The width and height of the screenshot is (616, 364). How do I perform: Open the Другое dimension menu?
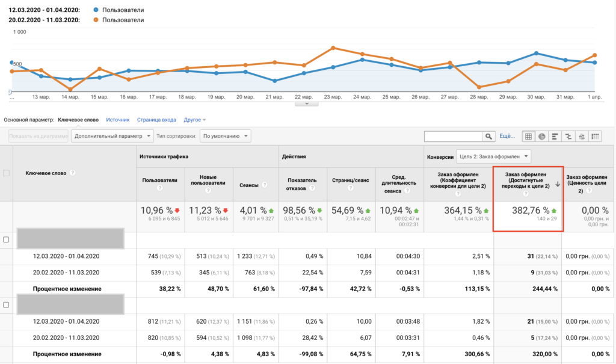[x=194, y=120]
